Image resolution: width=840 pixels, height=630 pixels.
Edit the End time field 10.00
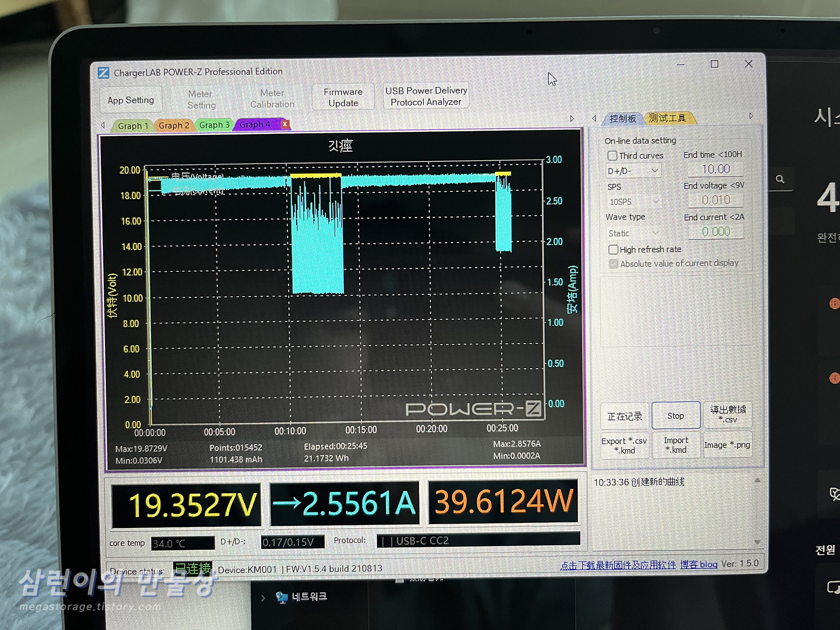click(x=716, y=169)
